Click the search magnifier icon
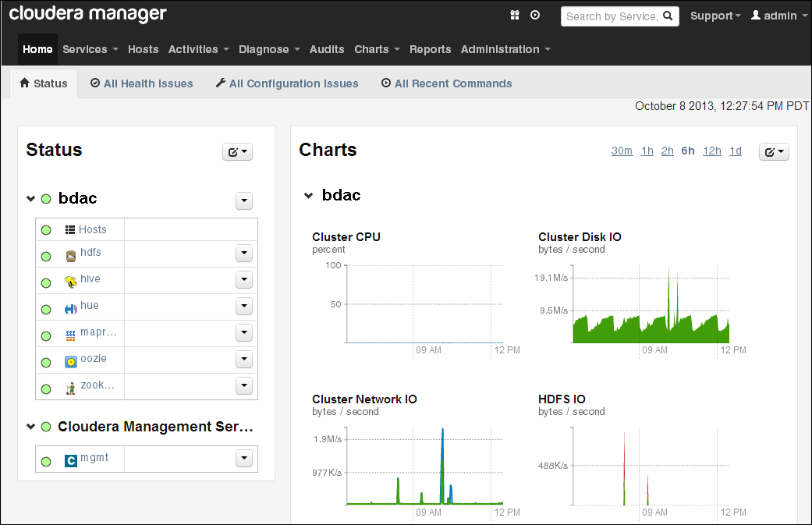 pyautogui.click(x=668, y=16)
